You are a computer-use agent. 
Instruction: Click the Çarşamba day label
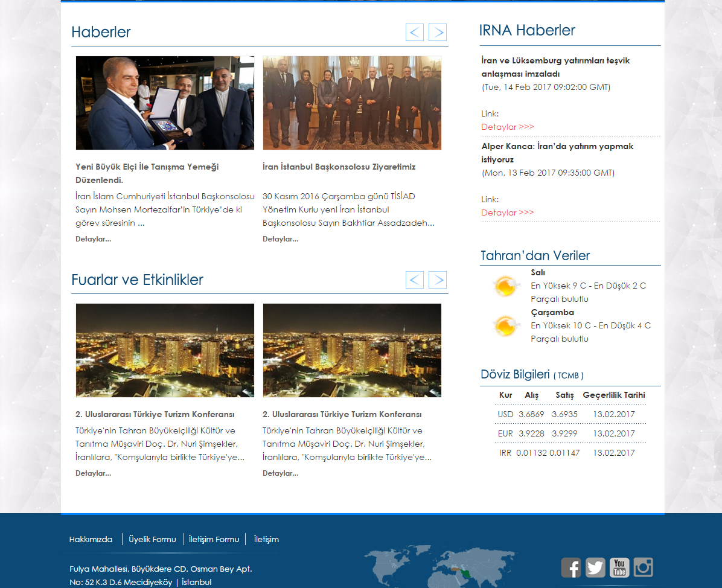(552, 312)
